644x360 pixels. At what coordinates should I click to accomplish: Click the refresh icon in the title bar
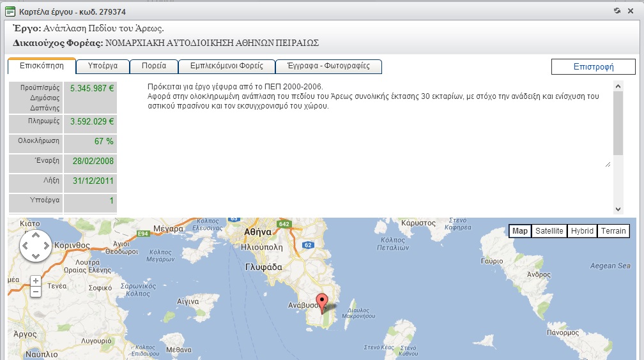tap(617, 11)
